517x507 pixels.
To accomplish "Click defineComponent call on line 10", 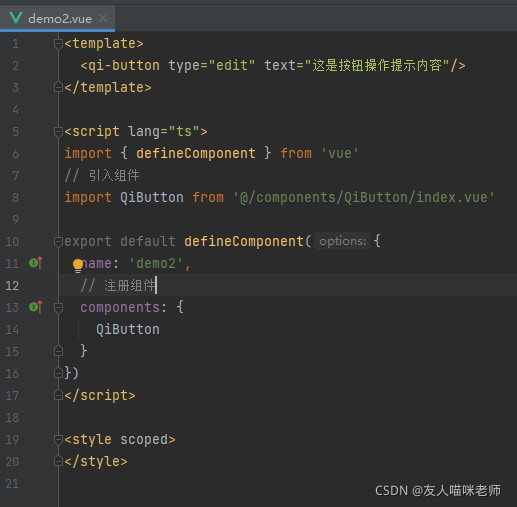I will [x=243, y=241].
